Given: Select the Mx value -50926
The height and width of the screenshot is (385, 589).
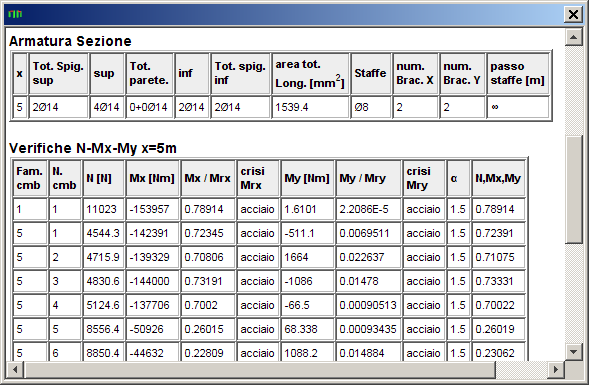Looking at the screenshot, I should tap(152, 329).
